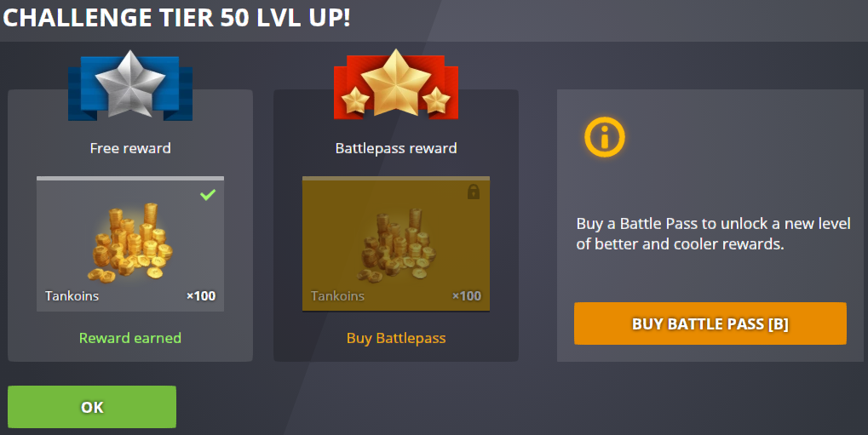This screenshot has height=435, width=868.
Task: Select the Battlepass reward label
Action: tap(396, 148)
